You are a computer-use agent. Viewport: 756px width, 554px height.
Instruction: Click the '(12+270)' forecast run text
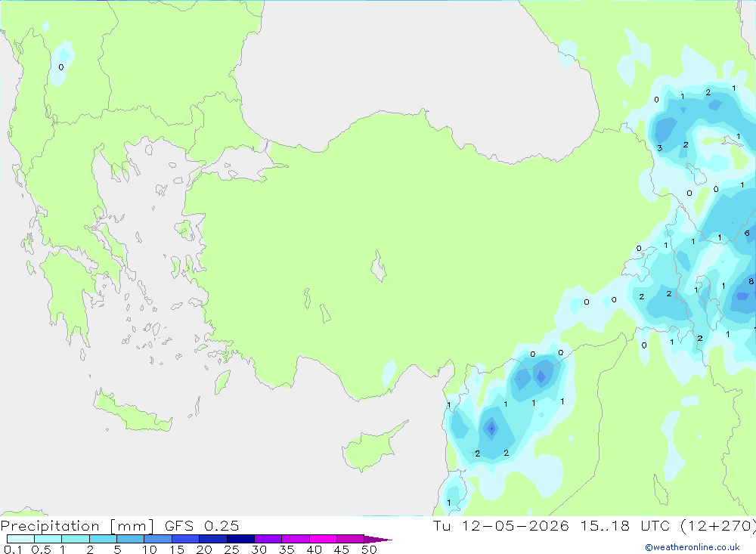717,525
